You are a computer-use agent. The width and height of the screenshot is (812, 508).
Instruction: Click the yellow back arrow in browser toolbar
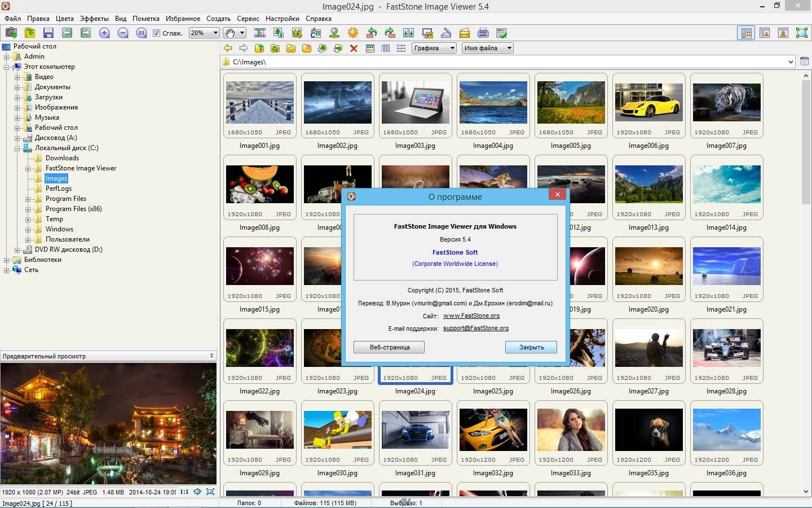click(228, 48)
